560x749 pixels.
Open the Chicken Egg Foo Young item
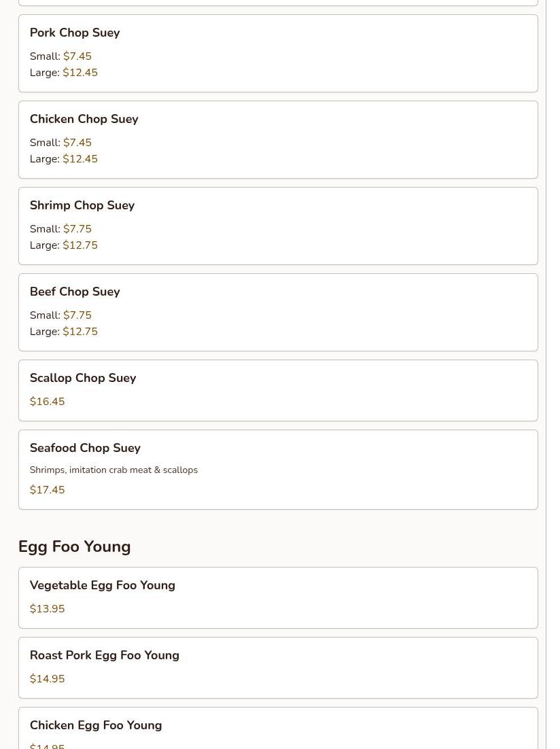click(96, 725)
